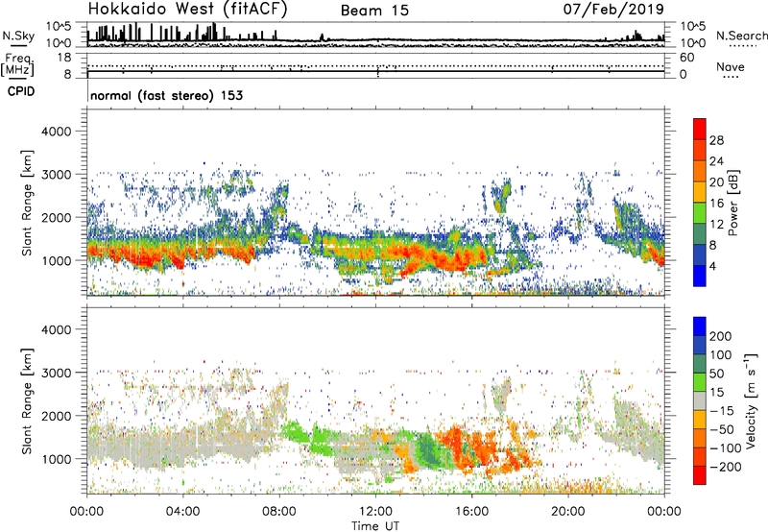The height and width of the screenshot is (532, 768).
Task: Click the 'Power [dB]' colorbar label
Action: pos(732,203)
